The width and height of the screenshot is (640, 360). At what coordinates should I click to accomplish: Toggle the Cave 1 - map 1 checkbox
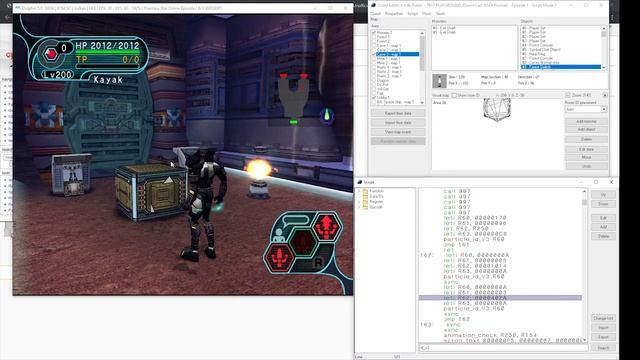coord(373,46)
